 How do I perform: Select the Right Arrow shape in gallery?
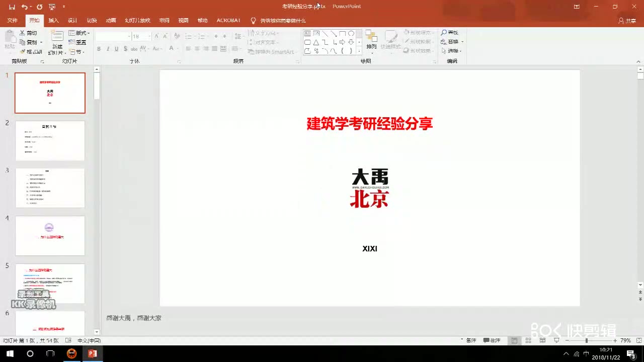point(342,42)
